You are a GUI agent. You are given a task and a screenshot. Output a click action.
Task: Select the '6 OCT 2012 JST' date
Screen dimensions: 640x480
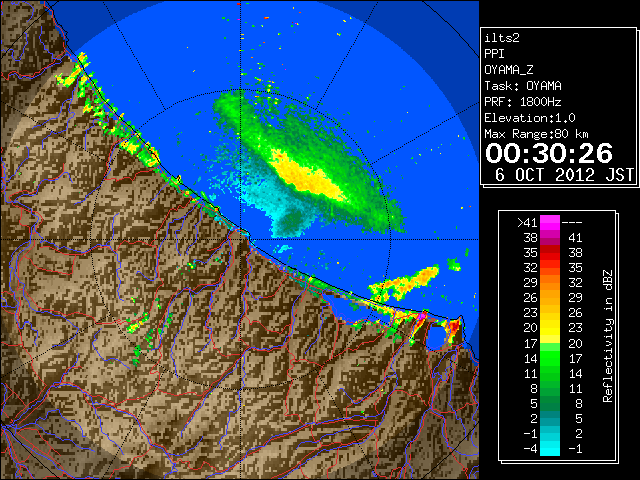tap(564, 175)
